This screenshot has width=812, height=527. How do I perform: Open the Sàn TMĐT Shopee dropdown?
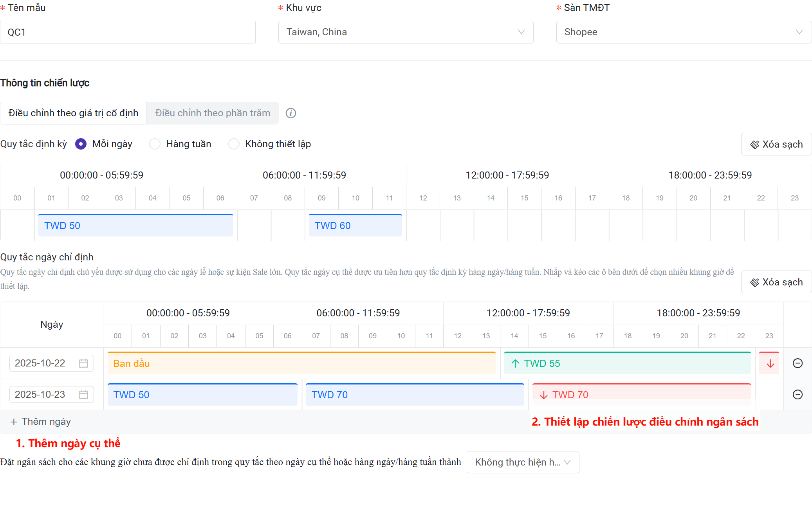[x=684, y=32]
